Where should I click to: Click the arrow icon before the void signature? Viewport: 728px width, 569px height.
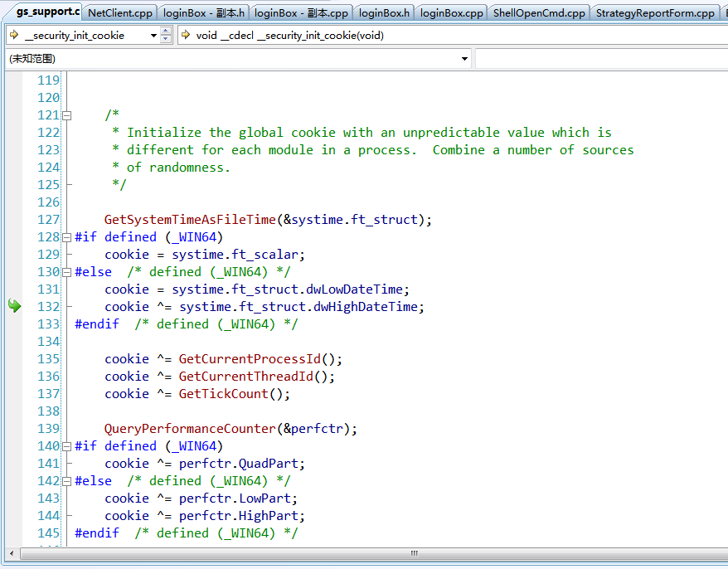click(x=186, y=35)
